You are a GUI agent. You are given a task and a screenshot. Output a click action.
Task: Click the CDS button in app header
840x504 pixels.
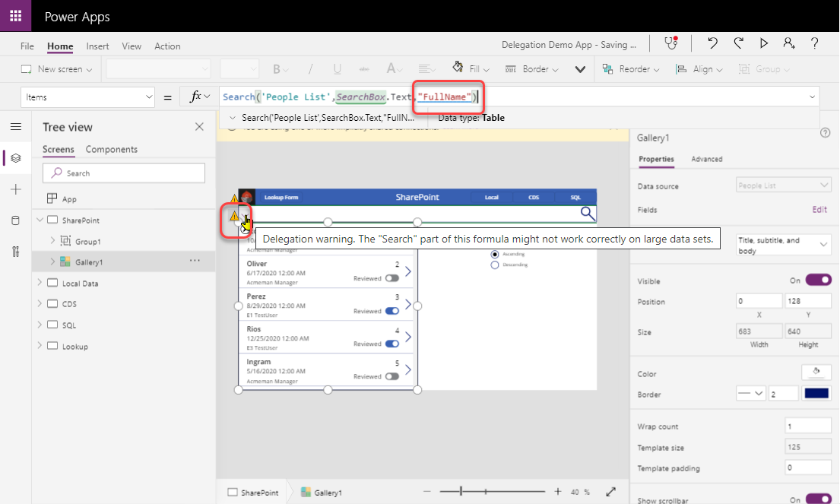click(x=534, y=197)
